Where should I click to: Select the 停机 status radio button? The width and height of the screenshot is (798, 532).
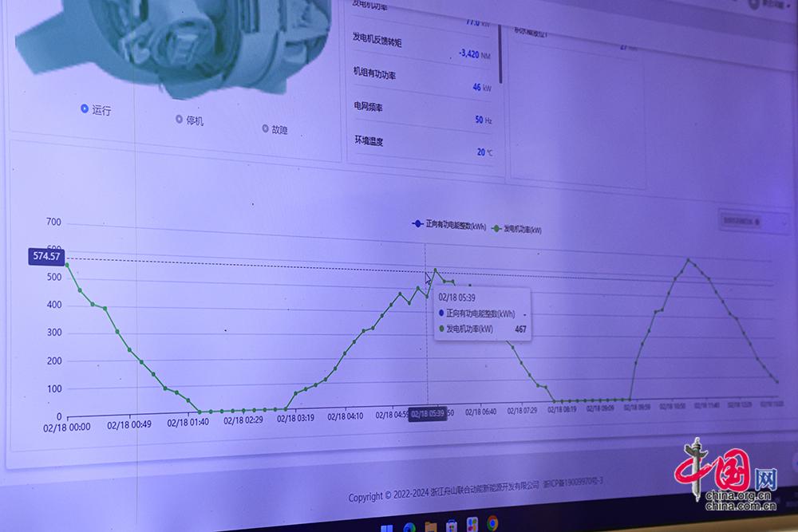(179, 120)
